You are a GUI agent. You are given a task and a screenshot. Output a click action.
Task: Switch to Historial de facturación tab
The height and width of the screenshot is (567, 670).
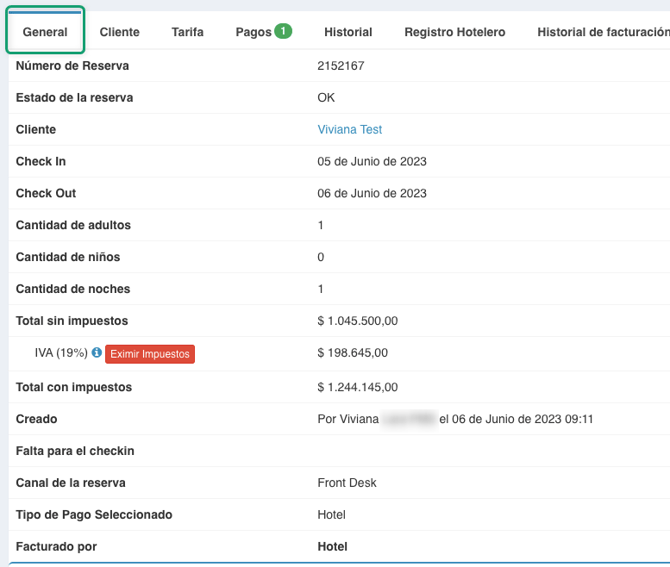(x=602, y=32)
